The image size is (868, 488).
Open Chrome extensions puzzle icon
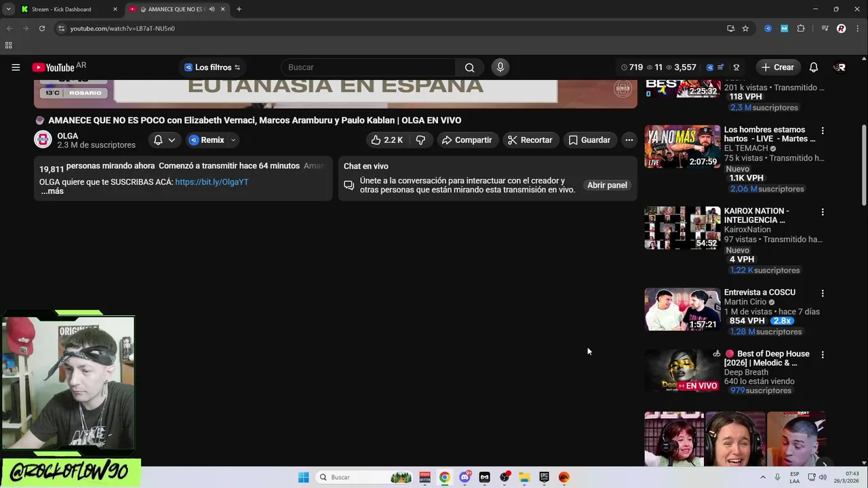click(x=801, y=28)
